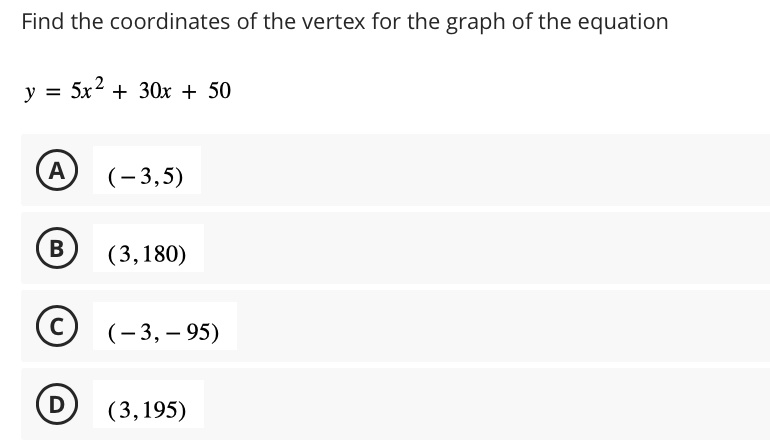Click the 5x² term in the equation

pos(87,88)
